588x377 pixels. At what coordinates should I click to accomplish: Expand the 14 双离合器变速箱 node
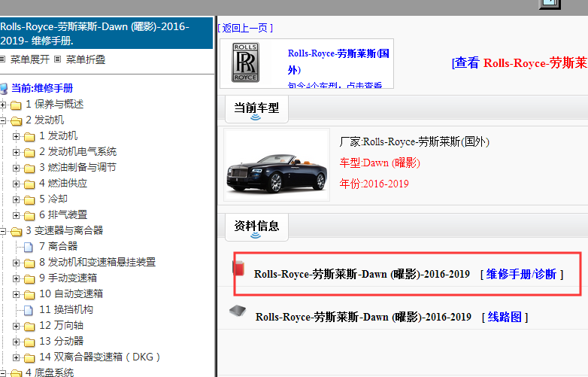16,357
